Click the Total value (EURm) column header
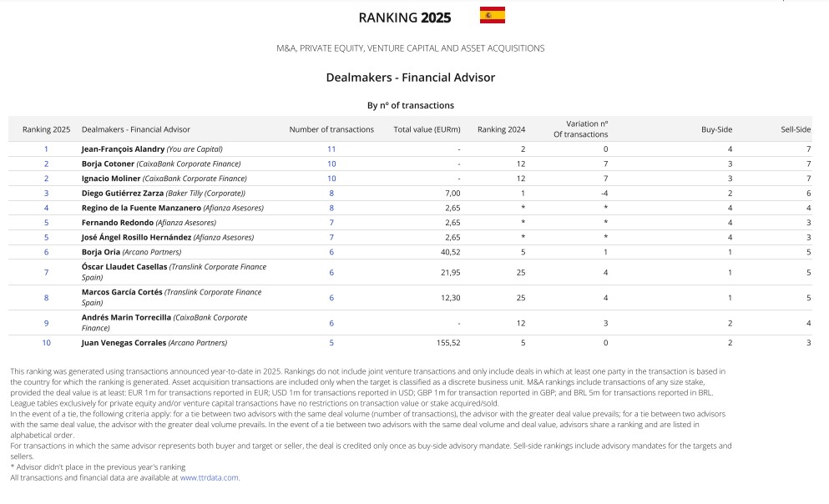829x504 pixels. click(x=427, y=129)
